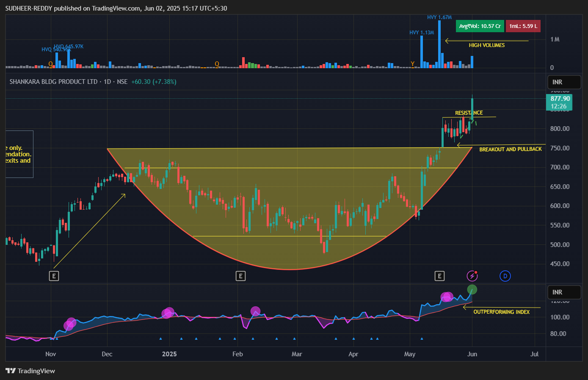Click the blue D dividend marker
Image resolution: width=588 pixels, height=380 pixels.
(505, 276)
